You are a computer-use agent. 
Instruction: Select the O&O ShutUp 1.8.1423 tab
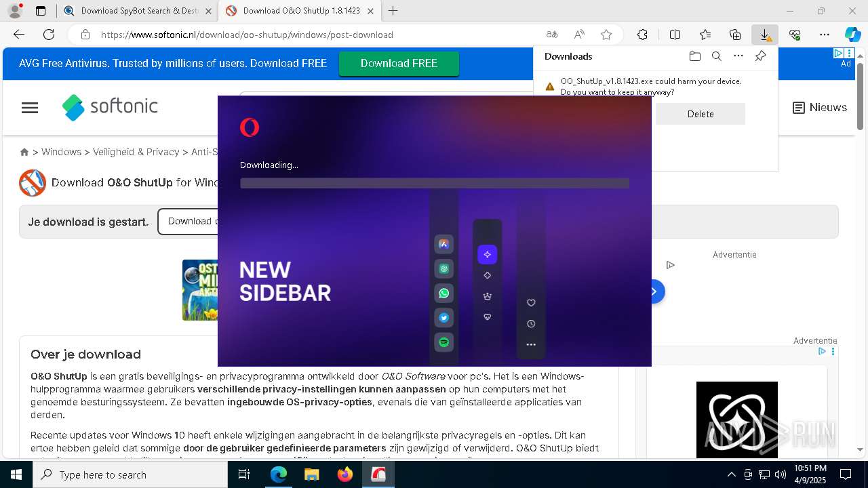(x=300, y=11)
